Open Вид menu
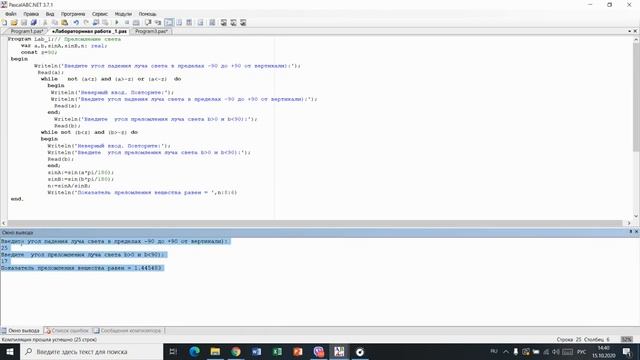 coord(50,14)
